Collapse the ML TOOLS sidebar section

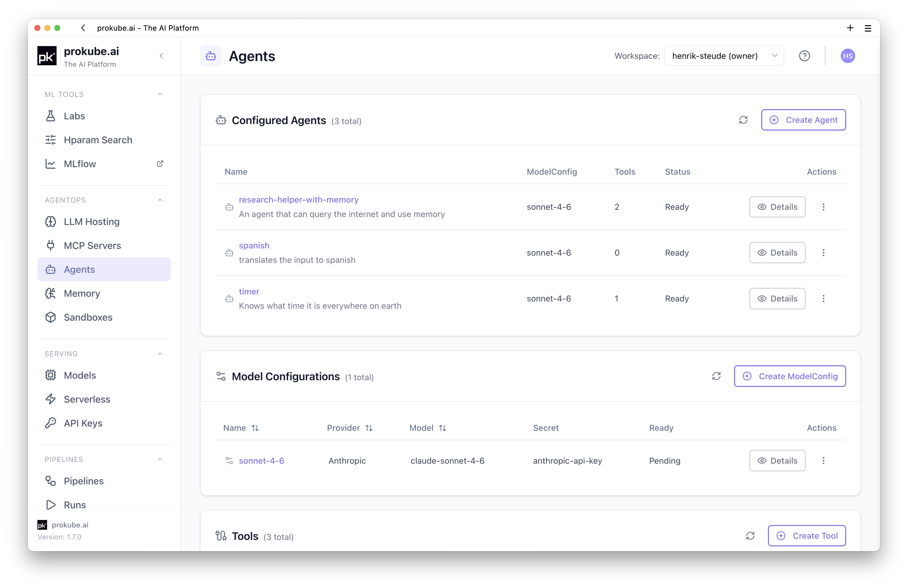[160, 94]
